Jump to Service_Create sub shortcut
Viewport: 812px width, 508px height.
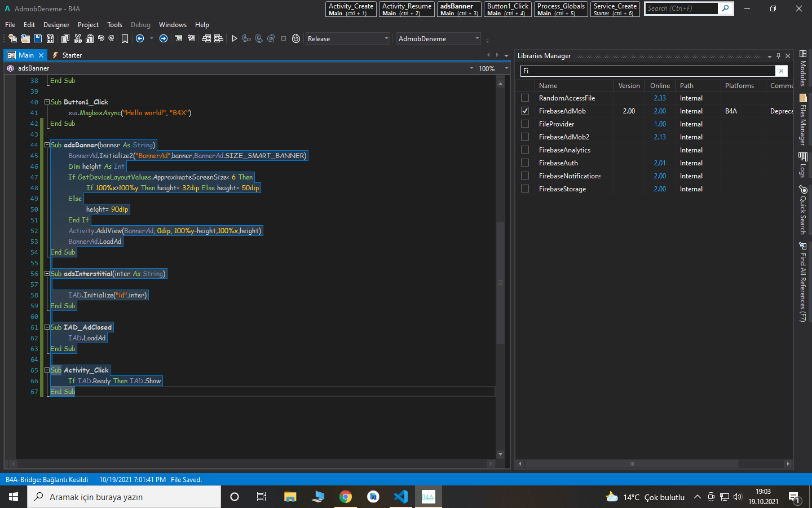point(615,9)
